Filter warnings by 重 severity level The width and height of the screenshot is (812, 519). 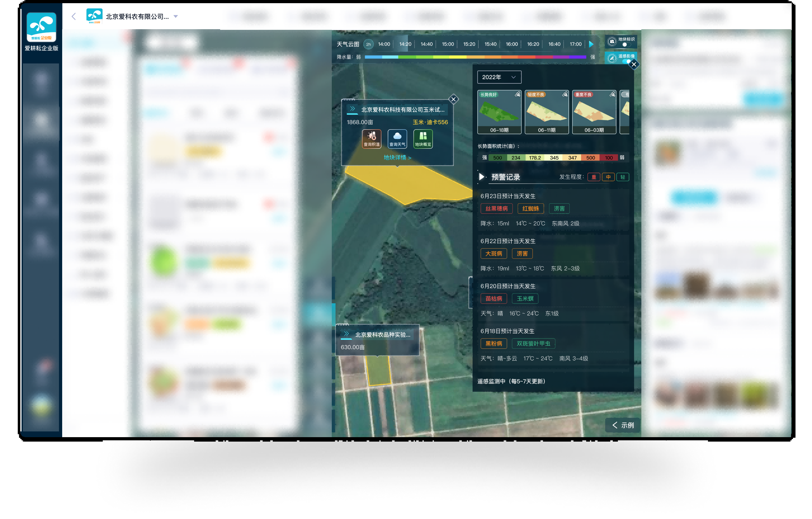click(593, 177)
